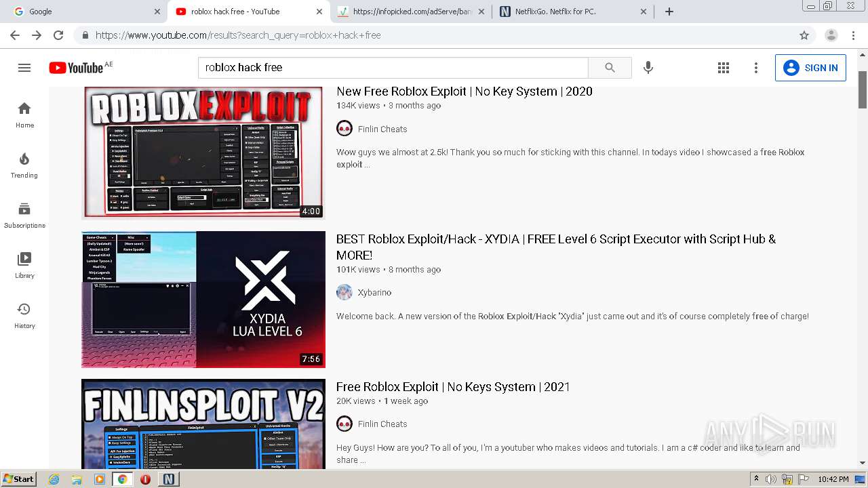This screenshot has height=488, width=868.
Task: Switch to the NetflixGo tab
Action: click(573, 12)
